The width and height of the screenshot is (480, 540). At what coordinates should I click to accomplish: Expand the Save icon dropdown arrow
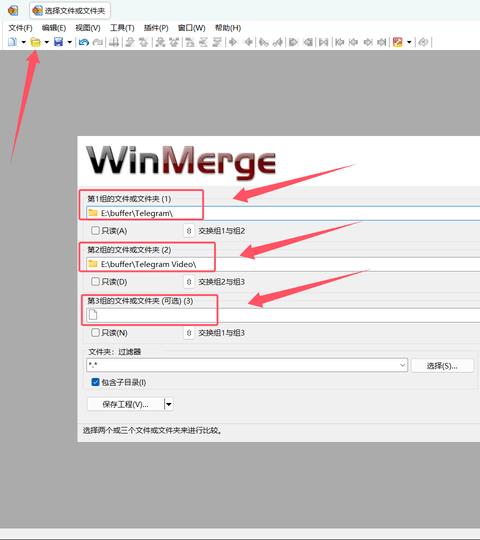[70, 42]
